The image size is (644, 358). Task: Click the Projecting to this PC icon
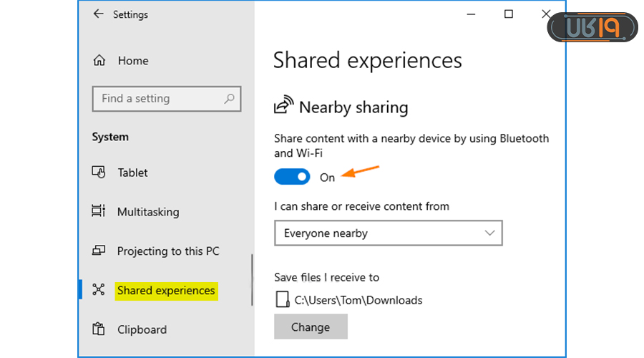(x=99, y=251)
